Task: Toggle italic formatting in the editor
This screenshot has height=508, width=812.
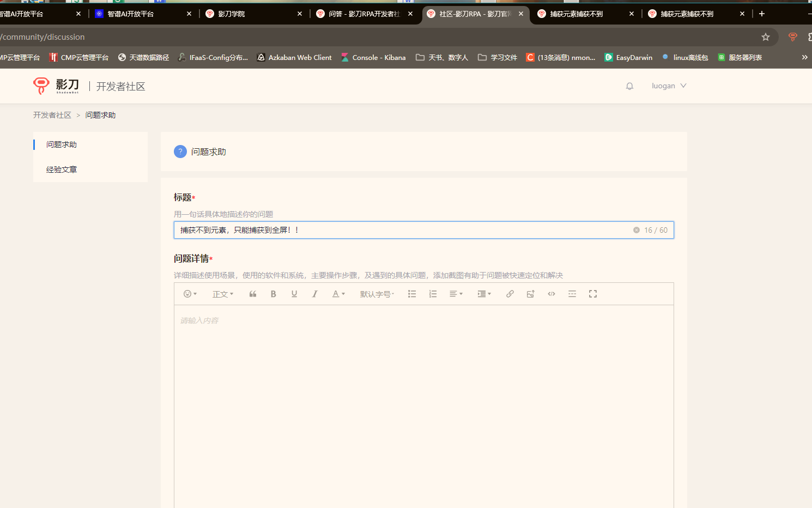Action: [315, 294]
